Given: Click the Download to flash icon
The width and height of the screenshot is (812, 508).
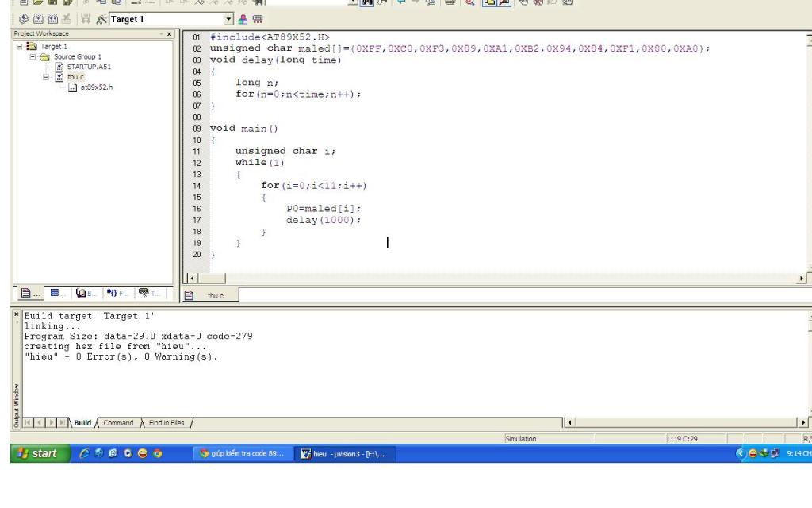Looking at the screenshot, I should tap(86, 19).
